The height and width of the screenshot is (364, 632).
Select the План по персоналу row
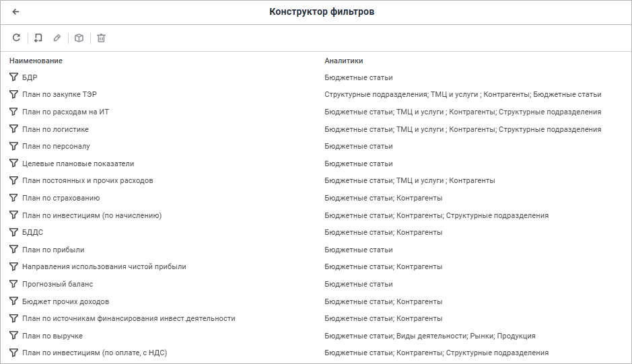pos(56,146)
